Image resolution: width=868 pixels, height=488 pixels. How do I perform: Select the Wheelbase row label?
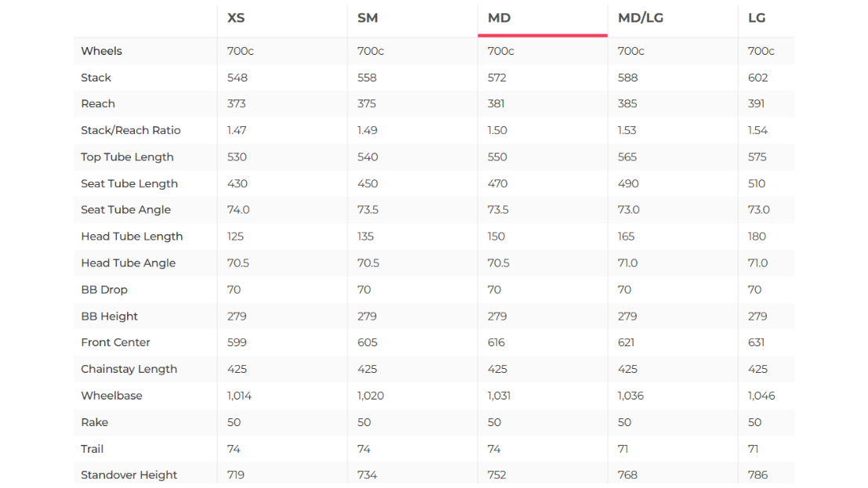coord(111,396)
